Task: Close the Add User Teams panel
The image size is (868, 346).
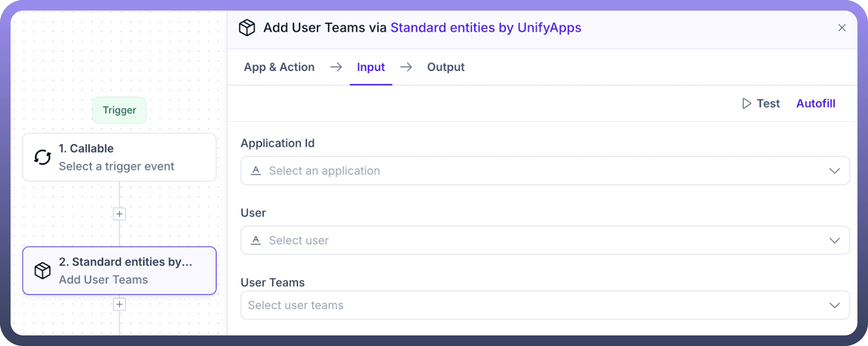Action: [842, 28]
